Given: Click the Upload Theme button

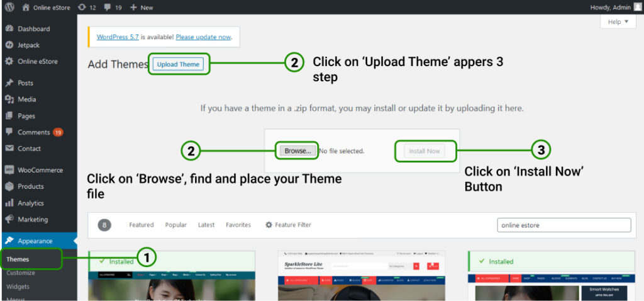Looking at the screenshot, I should 178,64.
